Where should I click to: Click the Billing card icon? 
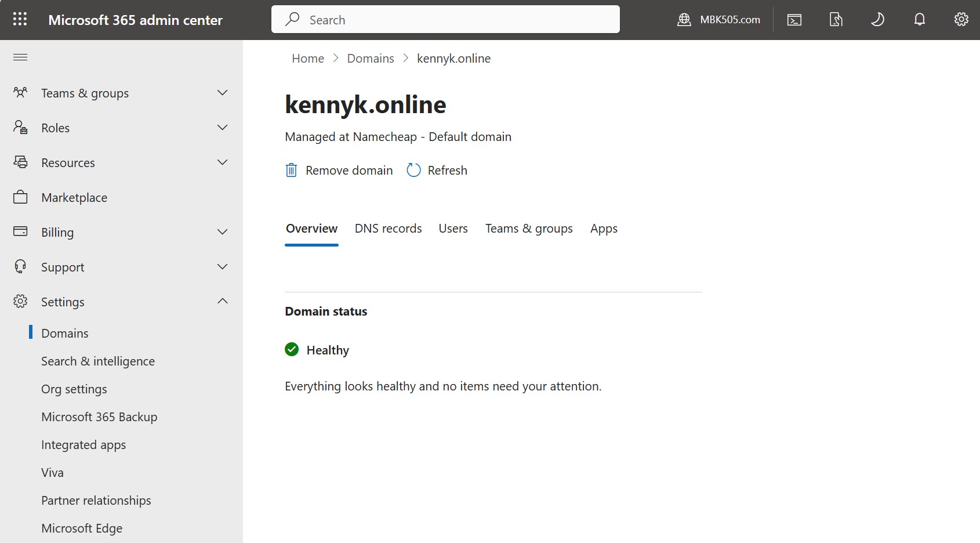point(20,231)
